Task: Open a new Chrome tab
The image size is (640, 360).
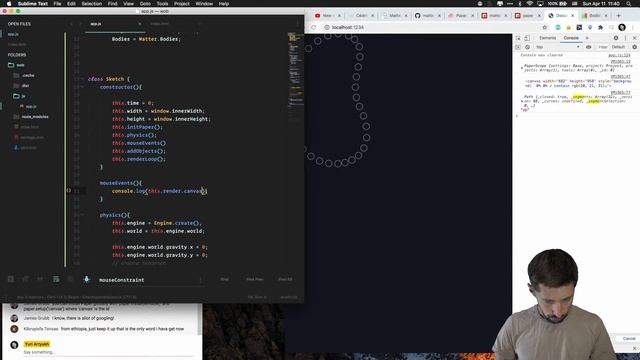Action: pos(618,16)
